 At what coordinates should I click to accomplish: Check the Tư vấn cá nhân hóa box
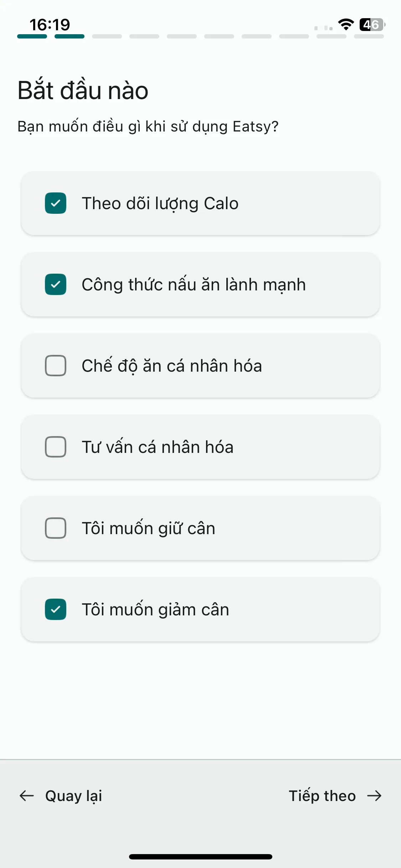tap(56, 447)
